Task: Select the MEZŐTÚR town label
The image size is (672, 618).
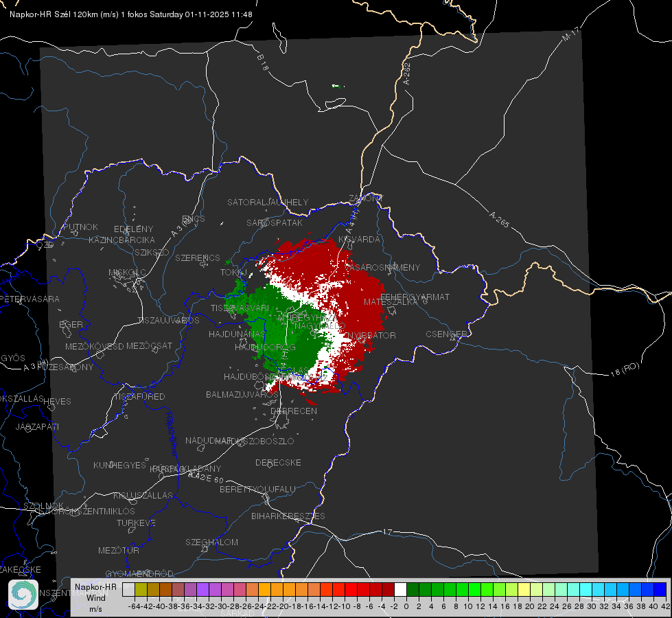Action: [x=119, y=550]
